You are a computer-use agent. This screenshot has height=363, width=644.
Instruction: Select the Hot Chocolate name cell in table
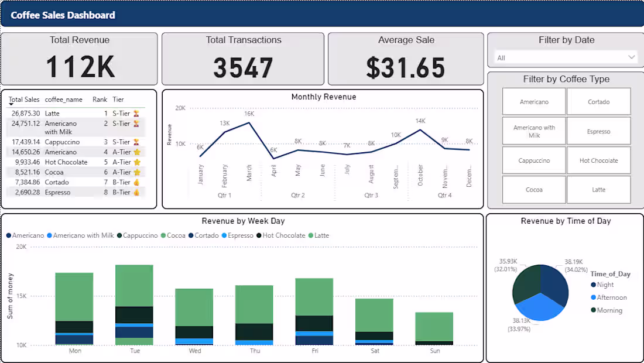tap(66, 162)
